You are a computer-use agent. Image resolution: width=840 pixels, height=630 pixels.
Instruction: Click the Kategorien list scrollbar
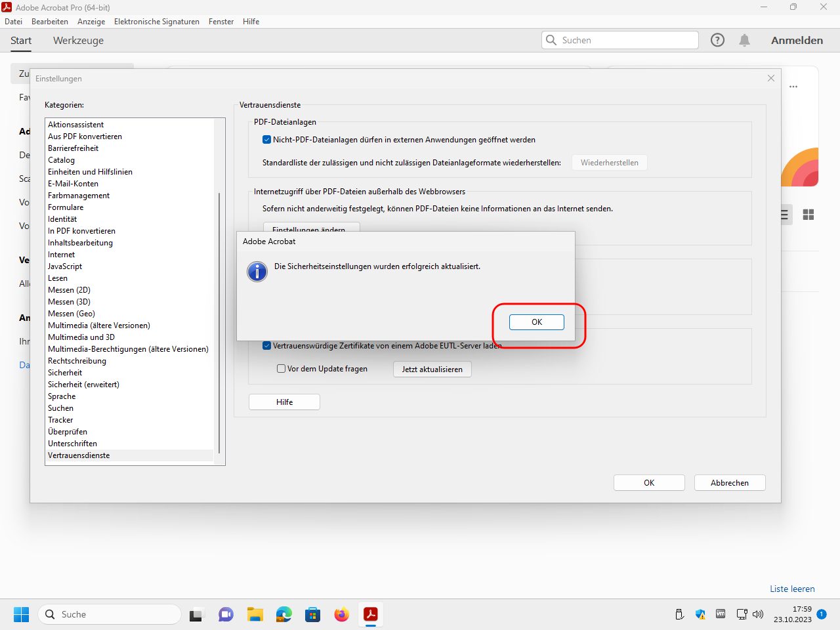pyautogui.click(x=219, y=322)
